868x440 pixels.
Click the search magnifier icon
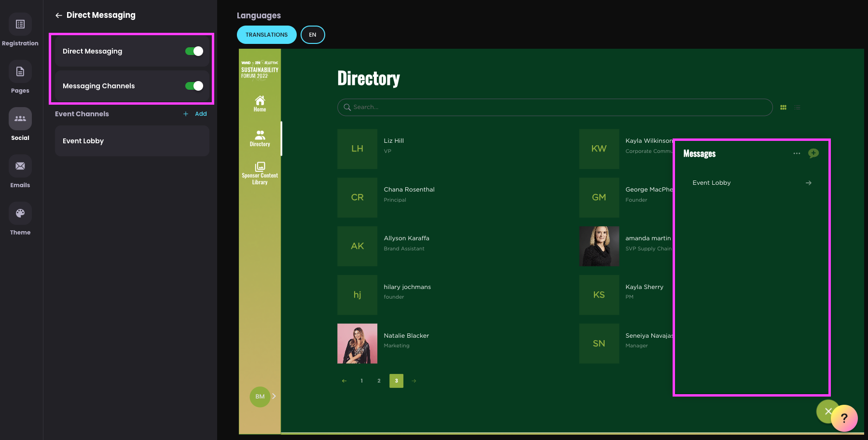pyautogui.click(x=347, y=107)
